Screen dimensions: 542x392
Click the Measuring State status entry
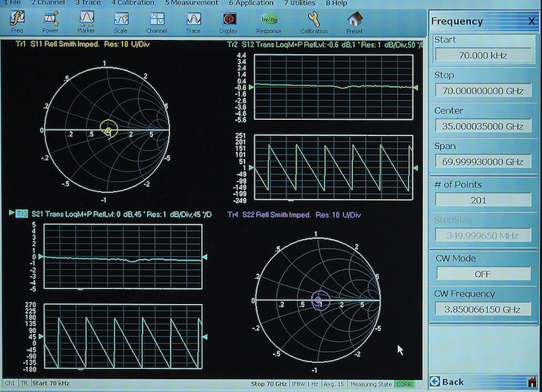click(x=371, y=384)
